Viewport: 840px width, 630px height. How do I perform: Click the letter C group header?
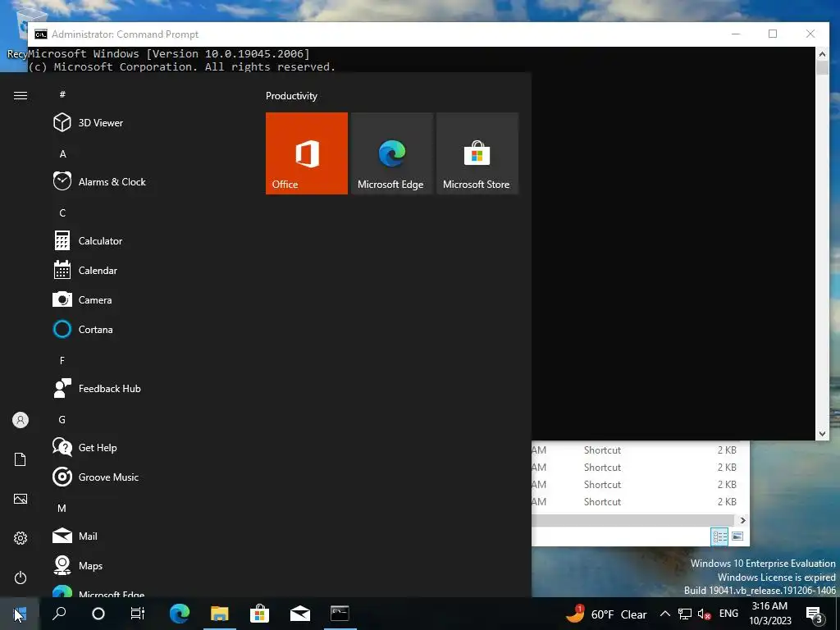[x=62, y=212]
